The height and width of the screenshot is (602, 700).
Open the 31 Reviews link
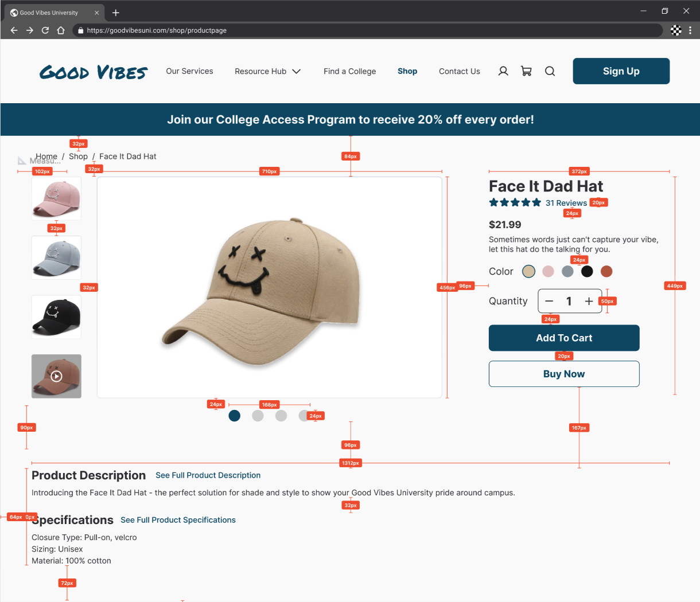click(x=566, y=203)
